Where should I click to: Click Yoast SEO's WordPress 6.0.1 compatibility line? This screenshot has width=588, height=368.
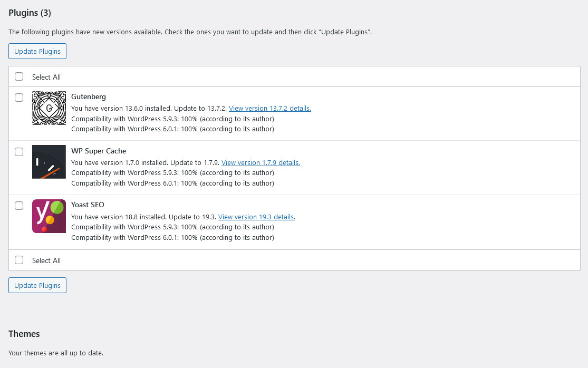172,238
